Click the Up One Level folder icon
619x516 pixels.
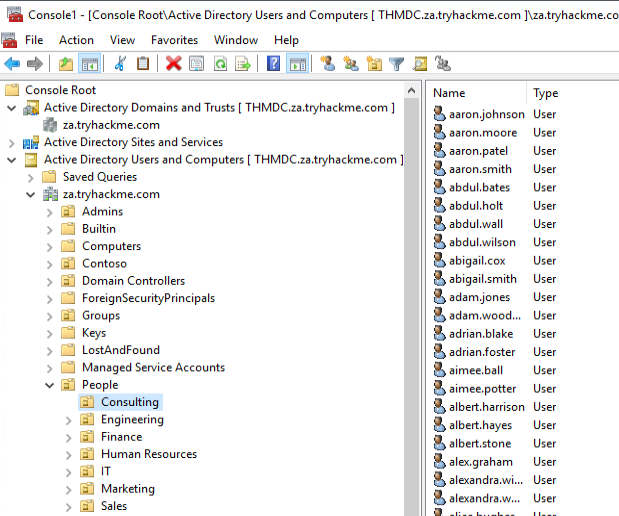[x=66, y=64]
